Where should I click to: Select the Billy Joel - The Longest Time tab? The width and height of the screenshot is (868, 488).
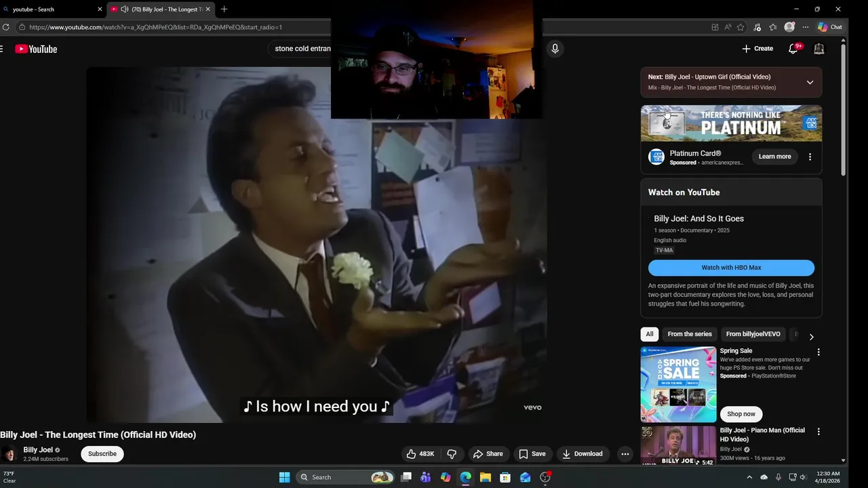pos(161,9)
